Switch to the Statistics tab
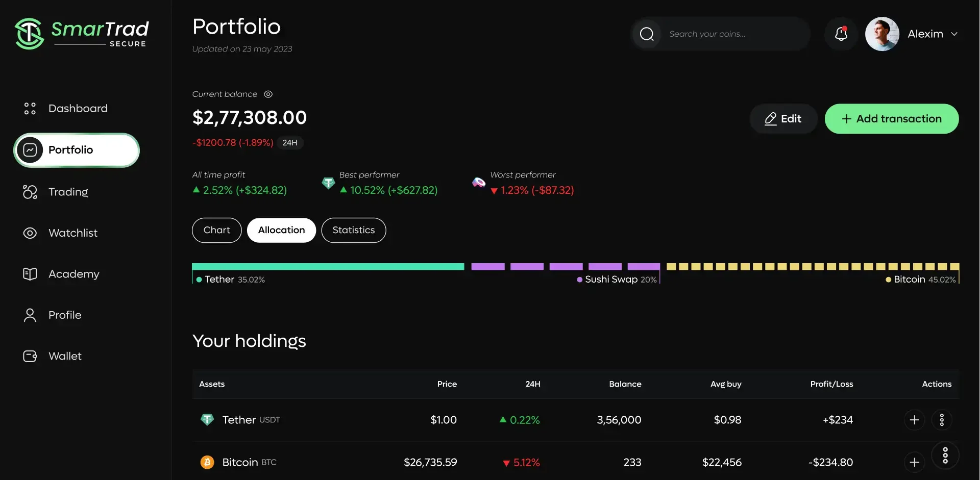Screen dimensions: 980x480 click(354, 230)
